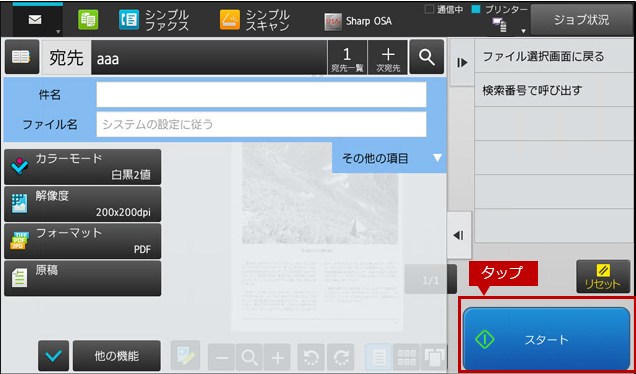Screen dimensions: 636x374
Task: Open フォーマット file format setting
Action: [82, 241]
